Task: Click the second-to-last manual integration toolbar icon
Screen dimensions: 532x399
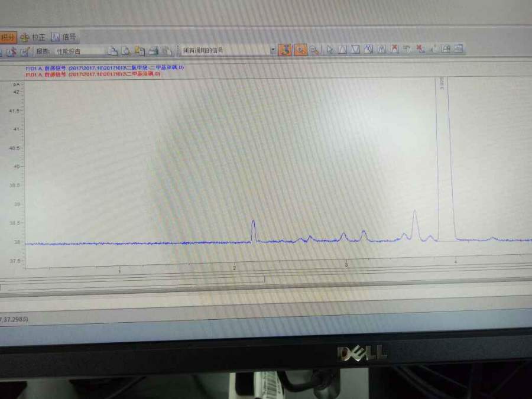Action: (446, 49)
